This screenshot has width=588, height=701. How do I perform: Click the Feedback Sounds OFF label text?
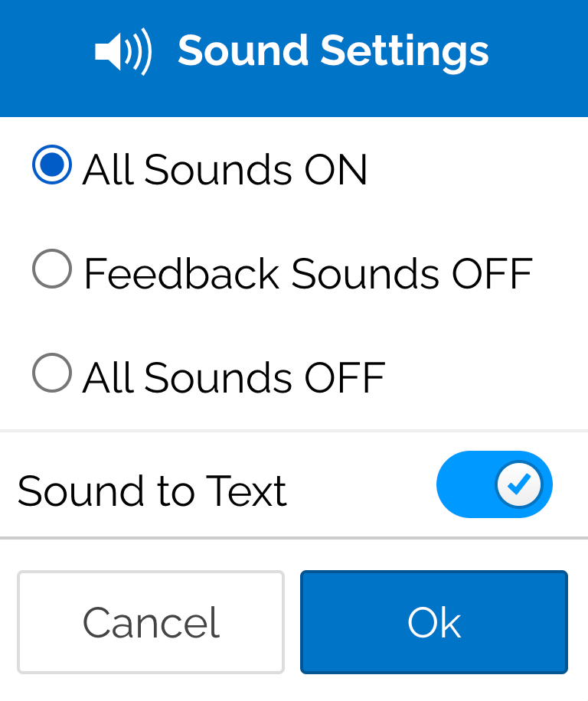pos(308,273)
